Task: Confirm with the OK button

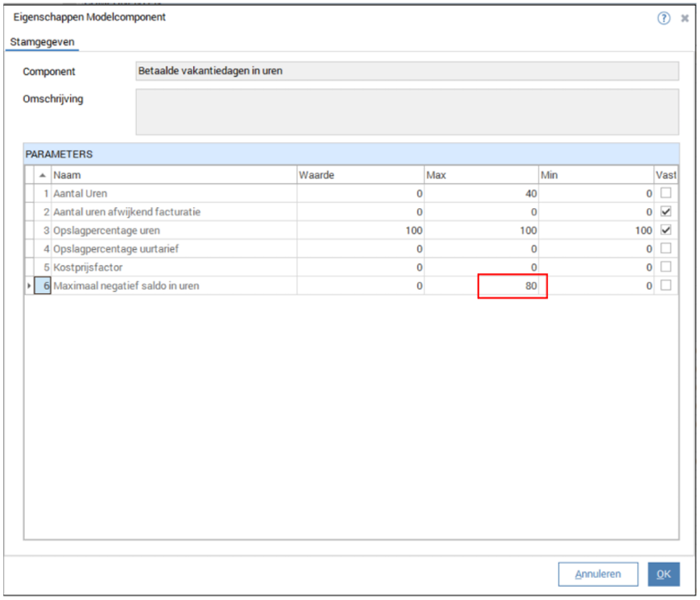Action: point(663,574)
